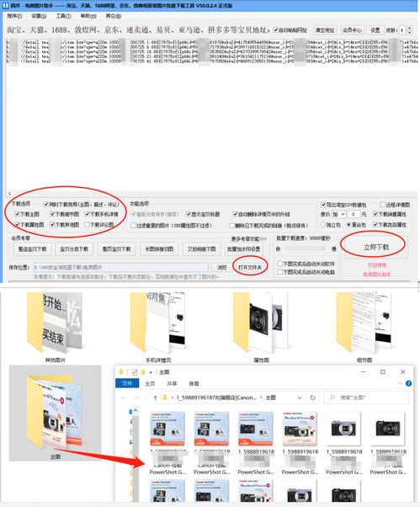Click the save location path field
The width and height of the screenshot is (420, 507).
[x=121, y=267]
